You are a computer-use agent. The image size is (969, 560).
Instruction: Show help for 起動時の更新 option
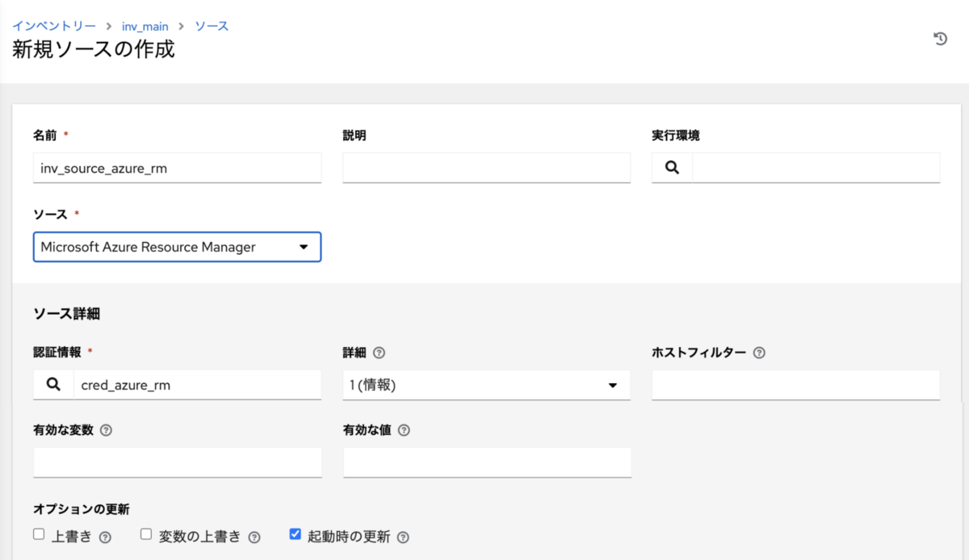click(x=403, y=537)
